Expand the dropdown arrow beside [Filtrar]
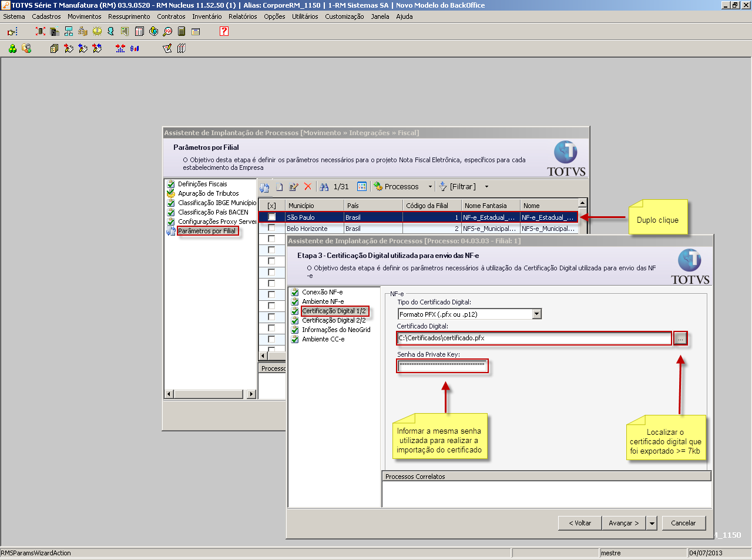 click(486, 187)
